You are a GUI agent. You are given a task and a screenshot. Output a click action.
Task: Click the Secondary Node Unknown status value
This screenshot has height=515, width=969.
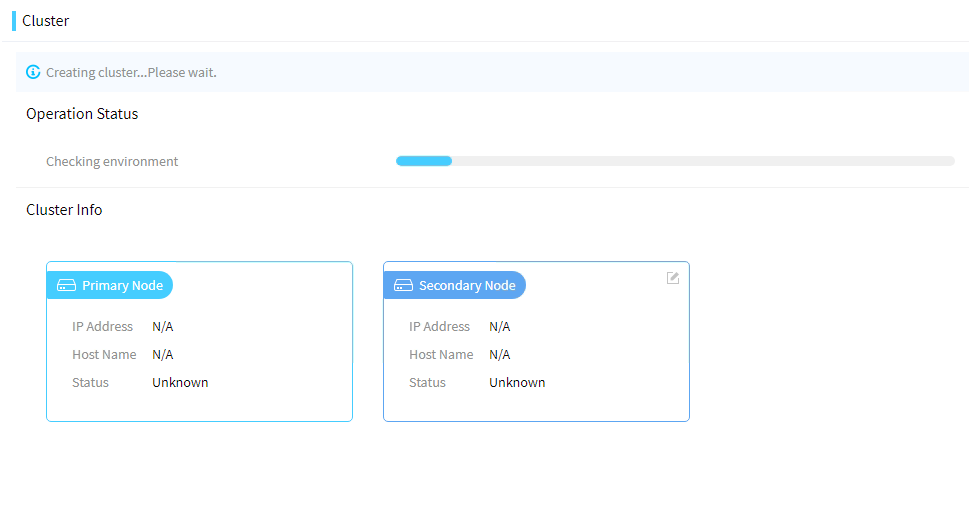(x=517, y=382)
